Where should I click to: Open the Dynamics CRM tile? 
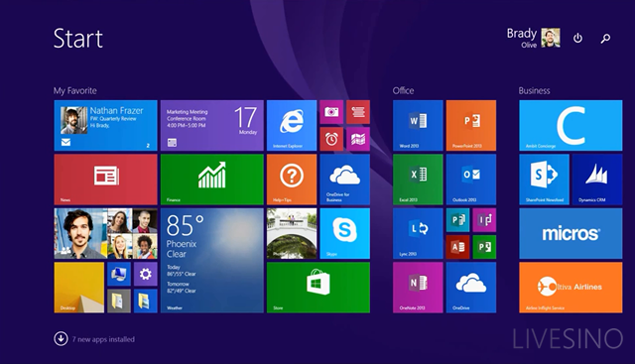597,180
